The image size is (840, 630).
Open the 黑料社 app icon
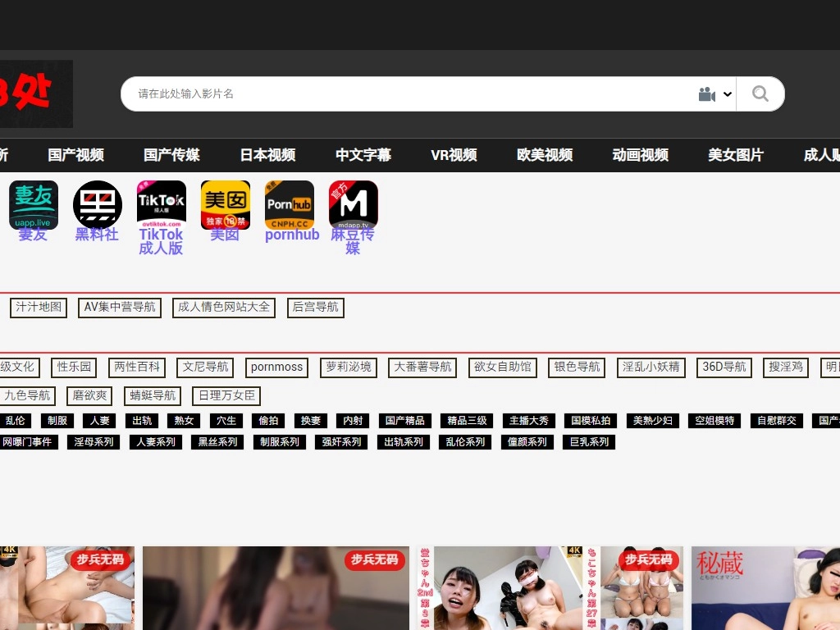(98, 205)
